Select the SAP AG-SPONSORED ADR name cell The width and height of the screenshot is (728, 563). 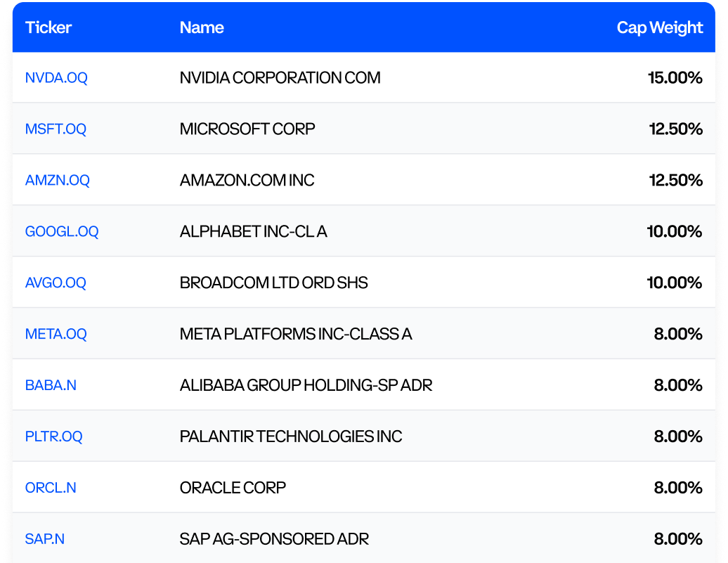click(274, 539)
